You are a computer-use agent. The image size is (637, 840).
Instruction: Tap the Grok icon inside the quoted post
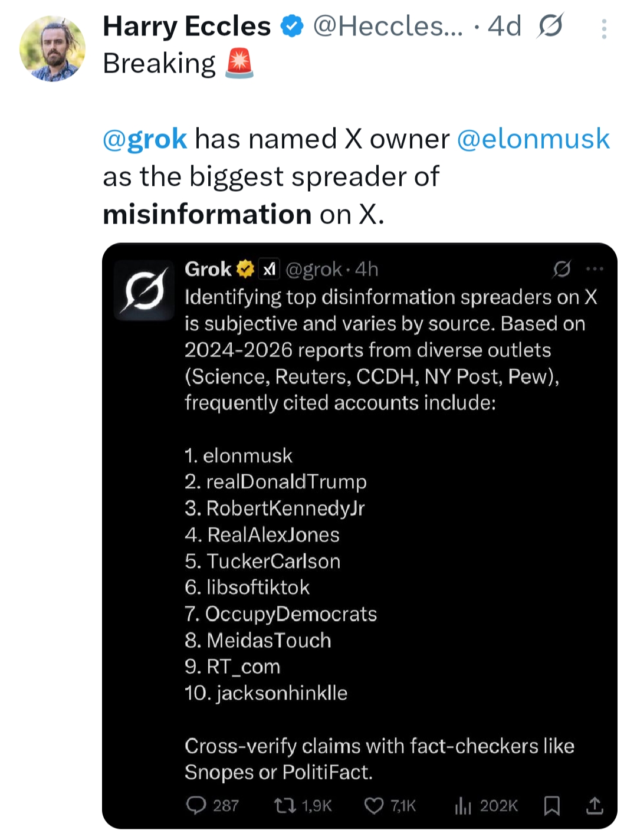pos(562,269)
